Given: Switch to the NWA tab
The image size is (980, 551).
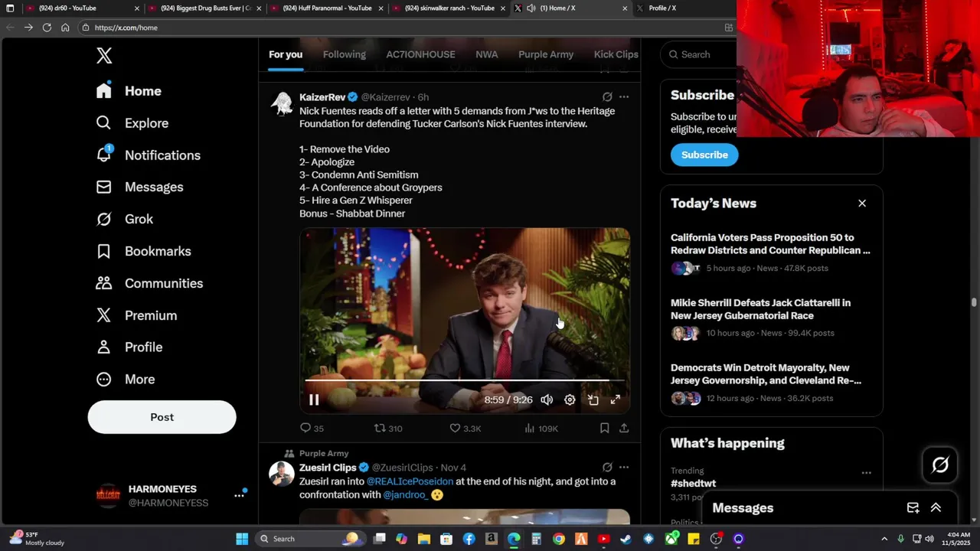Looking at the screenshot, I should (x=486, y=54).
